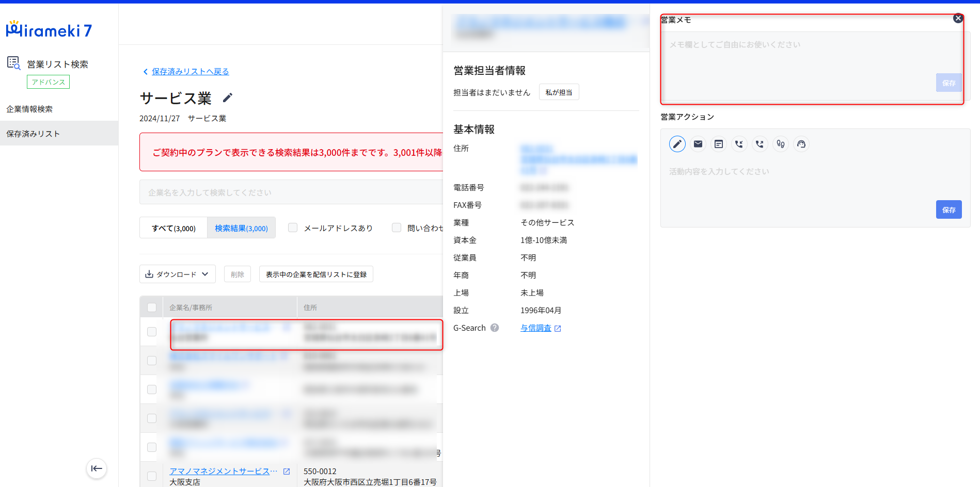Click the 私が担当 button
The image size is (980, 487).
(x=559, y=92)
